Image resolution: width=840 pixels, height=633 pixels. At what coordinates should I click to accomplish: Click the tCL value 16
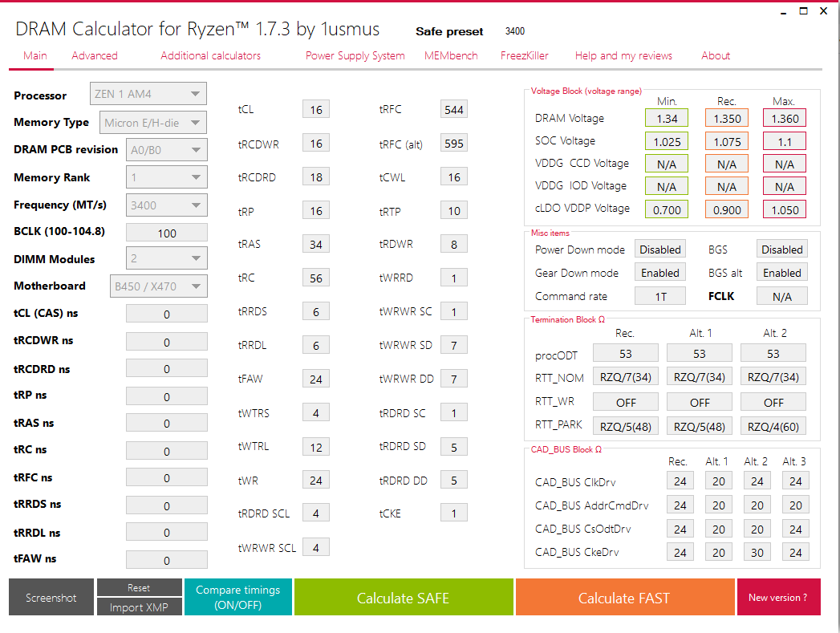(316, 109)
